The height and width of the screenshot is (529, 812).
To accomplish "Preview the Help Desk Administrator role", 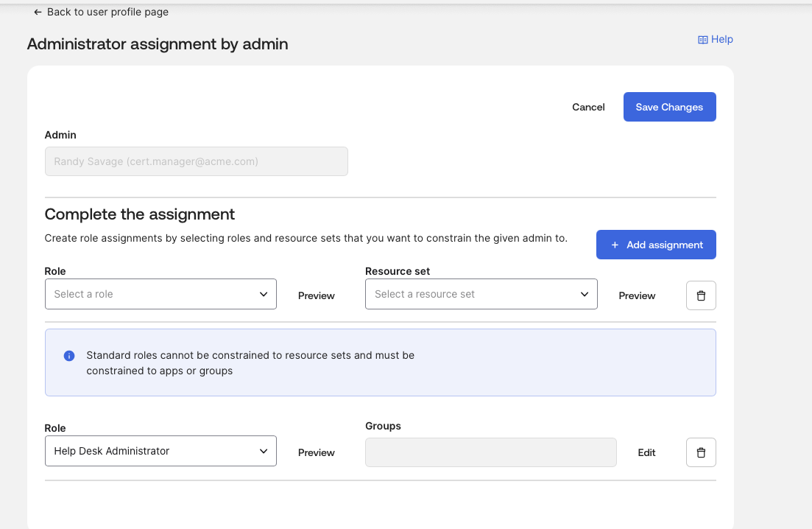I will click(x=317, y=453).
